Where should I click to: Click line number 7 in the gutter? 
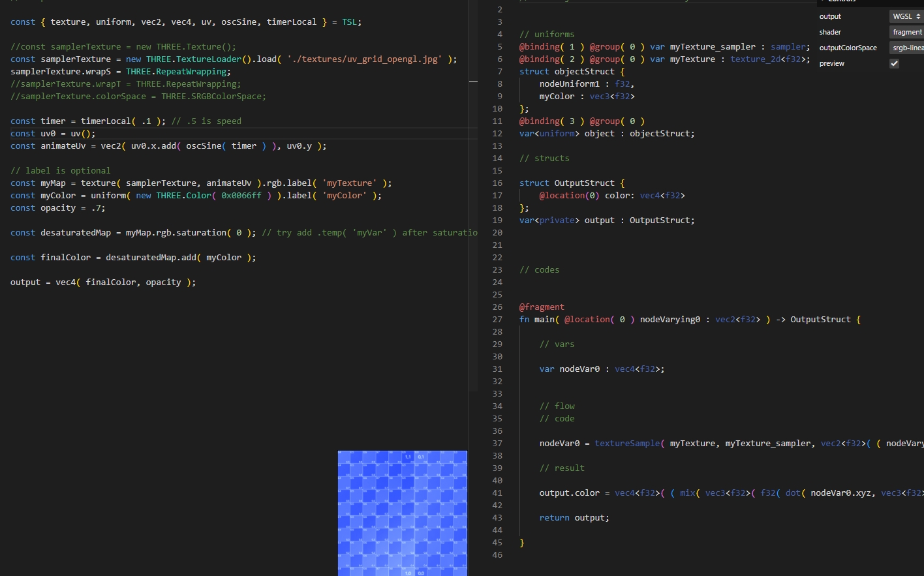tap(500, 72)
